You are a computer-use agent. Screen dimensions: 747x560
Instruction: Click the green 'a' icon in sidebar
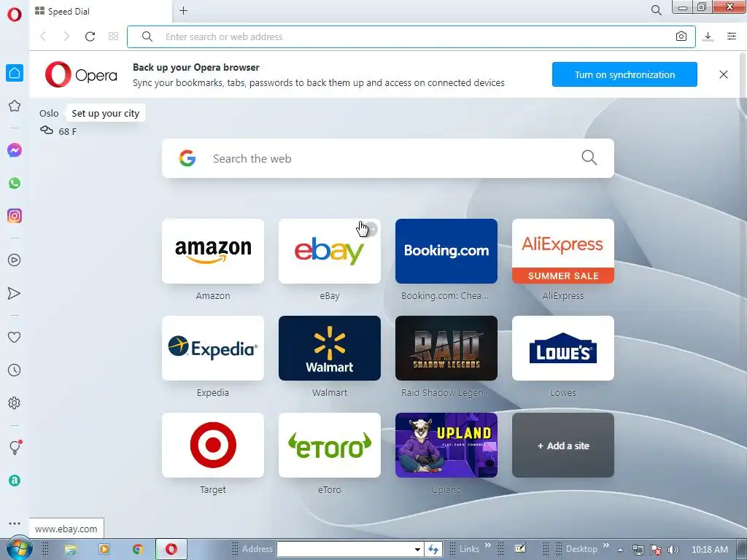pos(15,481)
